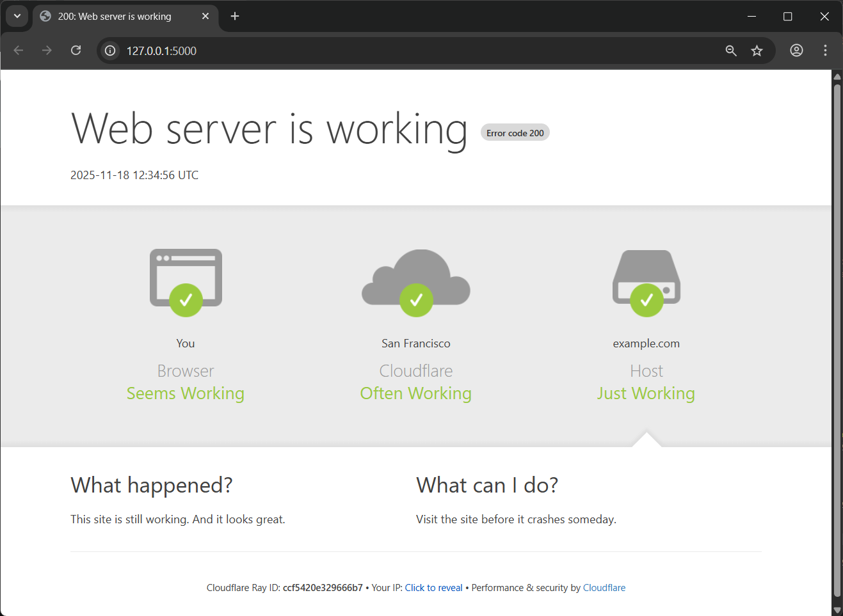Click the green checkmark on the Host icon
843x616 pixels.
click(646, 300)
